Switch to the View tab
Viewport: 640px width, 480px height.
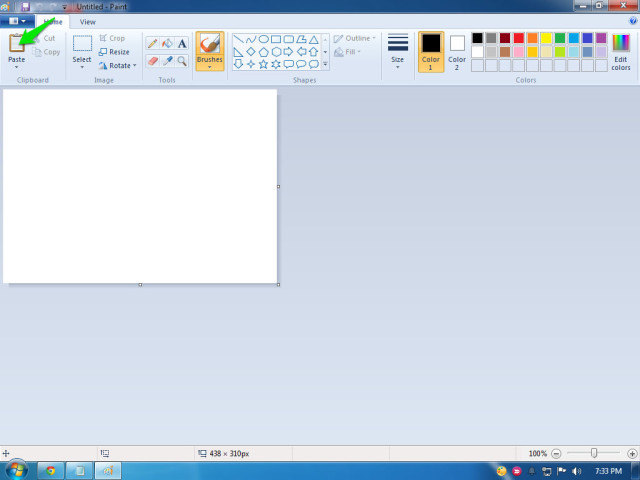point(87,22)
